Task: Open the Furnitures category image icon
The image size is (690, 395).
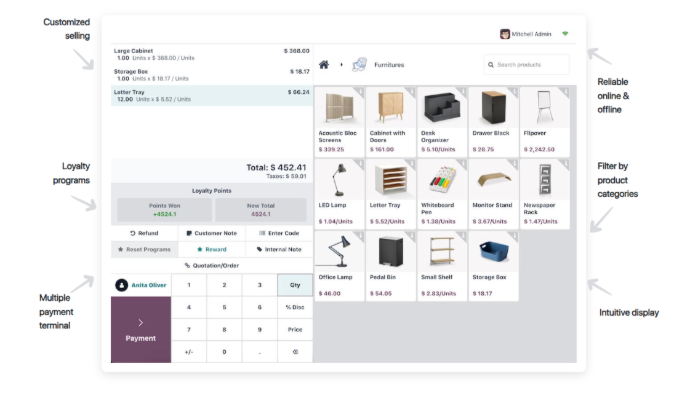Action: pyautogui.click(x=360, y=64)
